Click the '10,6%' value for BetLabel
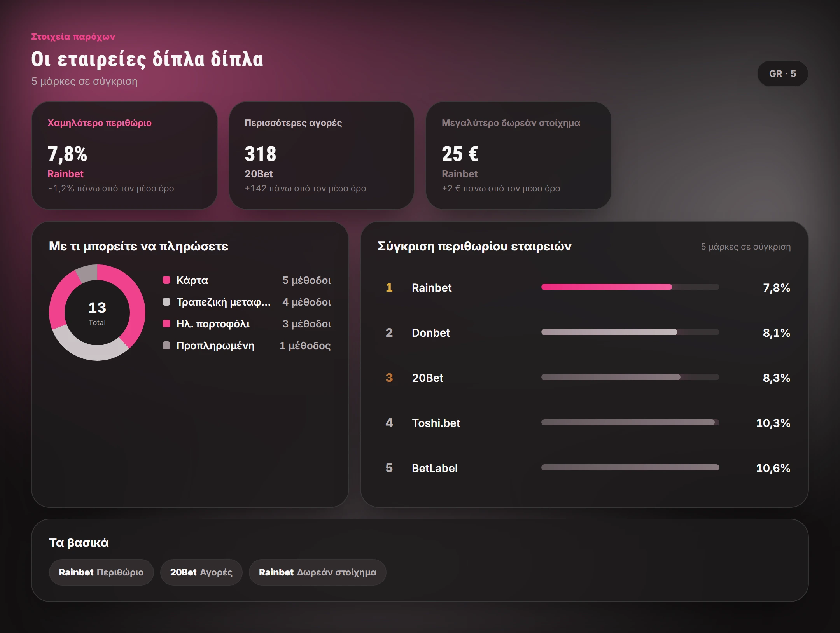The image size is (840, 633). pyautogui.click(x=773, y=468)
